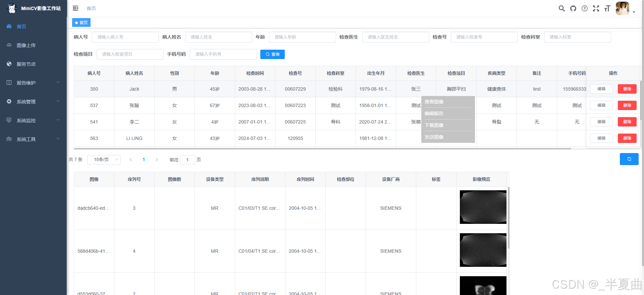The height and width of the screenshot is (295, 644).
Task: Click the blue refresh icon button
Action: point(629,159)
